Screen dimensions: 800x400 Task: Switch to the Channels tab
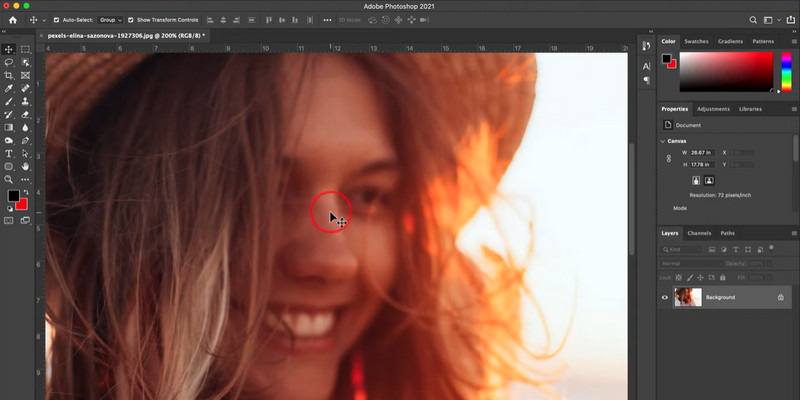coord(699,233)
